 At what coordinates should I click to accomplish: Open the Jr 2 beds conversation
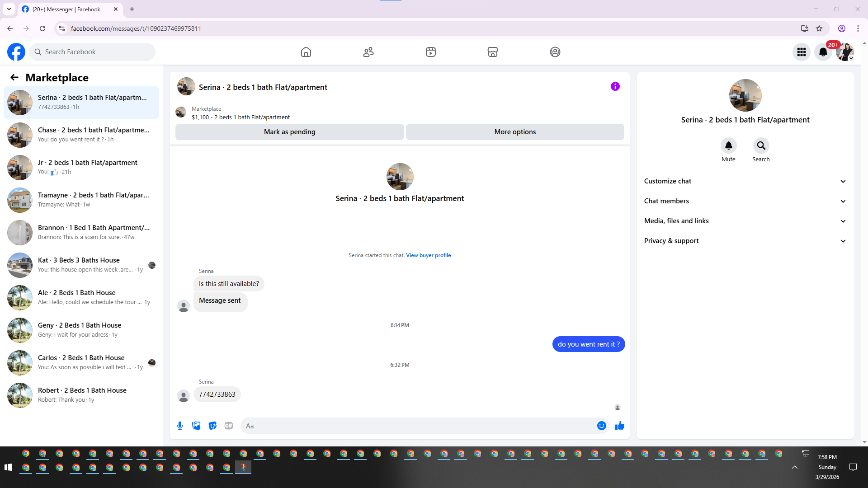(x=81, y=168)
